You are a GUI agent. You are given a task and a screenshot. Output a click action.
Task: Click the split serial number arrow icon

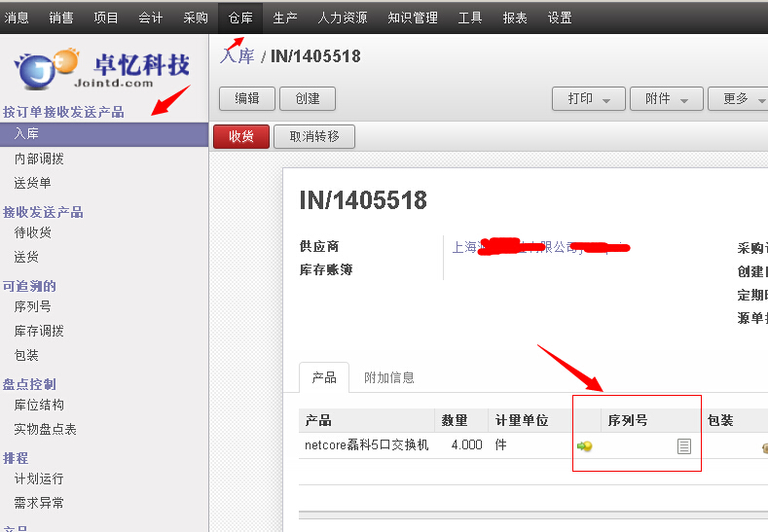coord(585,446)
